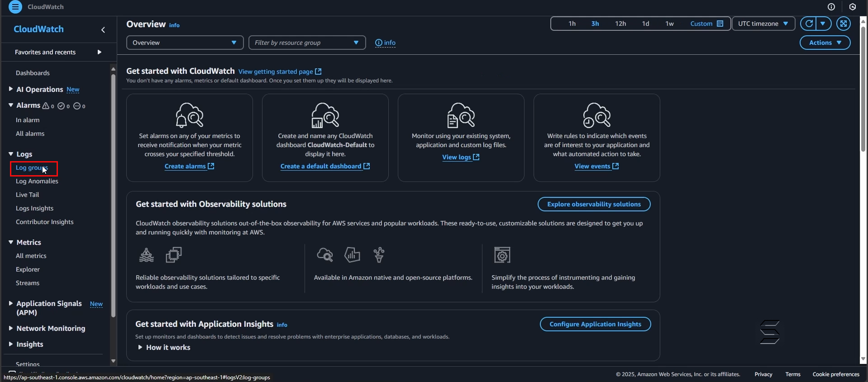Click View getting started page link
The width and height of the screenshot is (868, 382).
point(280,72)
